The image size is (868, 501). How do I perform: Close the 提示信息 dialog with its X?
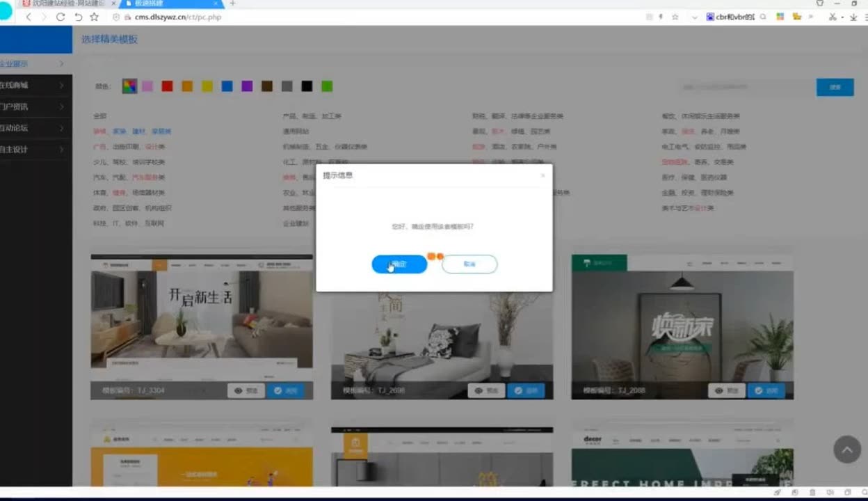[x=543, y=175]
